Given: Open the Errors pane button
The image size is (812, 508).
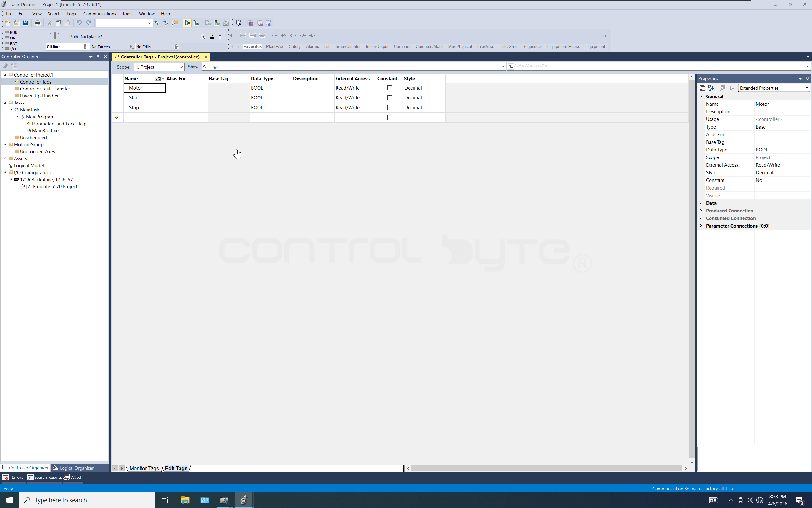Looking at the screenshot, I should coord(13,477).
